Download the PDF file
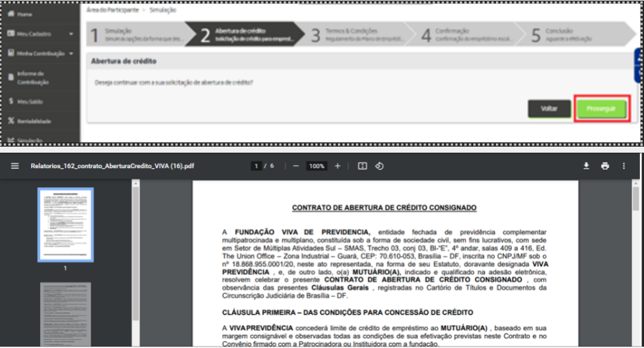 (x=586, y=166)
